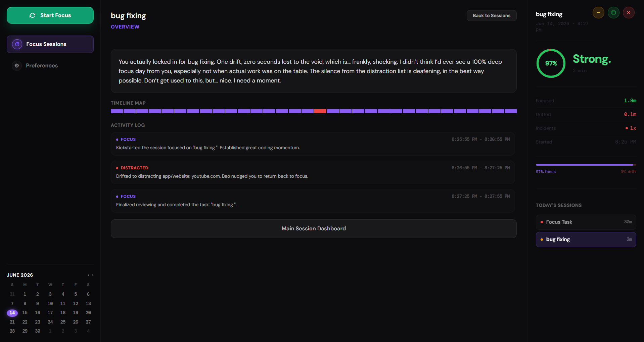Open Focus Sessions in sidebar
The image size is (644, 342).
(x=50, y=44)
